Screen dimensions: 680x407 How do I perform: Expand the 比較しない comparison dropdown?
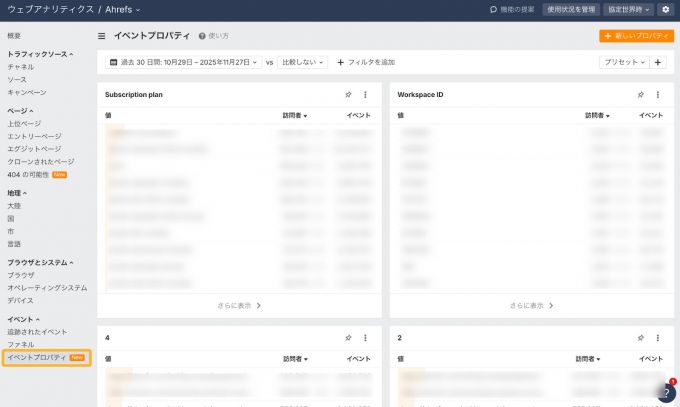[302, 62]
